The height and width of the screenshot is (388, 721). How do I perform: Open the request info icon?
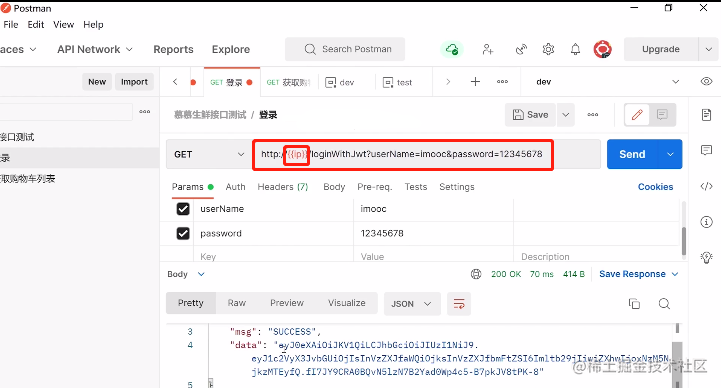(706, 222)
